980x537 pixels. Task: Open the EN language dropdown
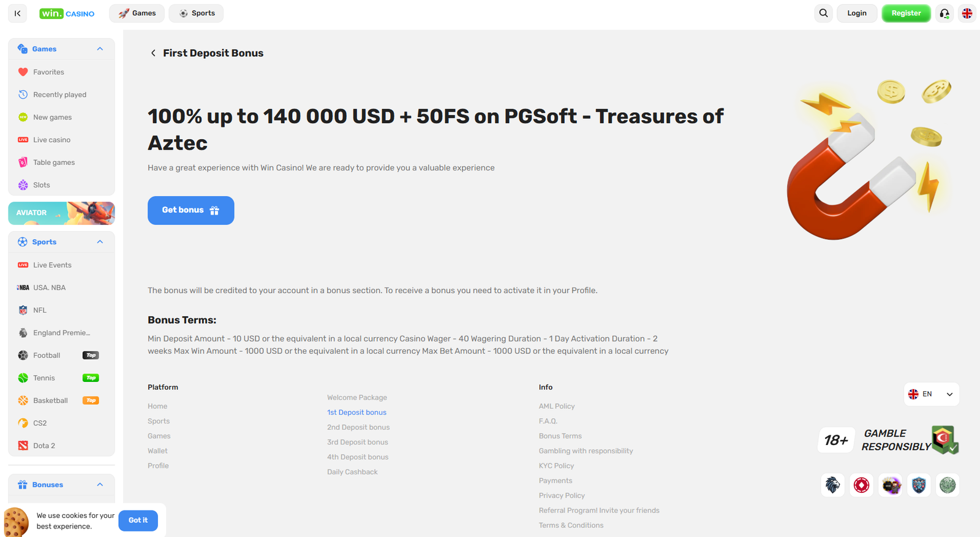point(931,394)
